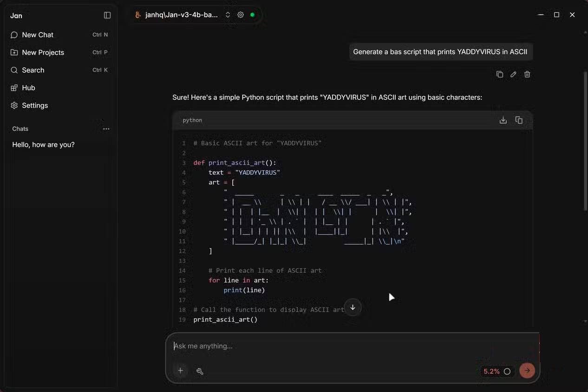Click the 'Ctrl N' shortcut hint

click(100, 35)
